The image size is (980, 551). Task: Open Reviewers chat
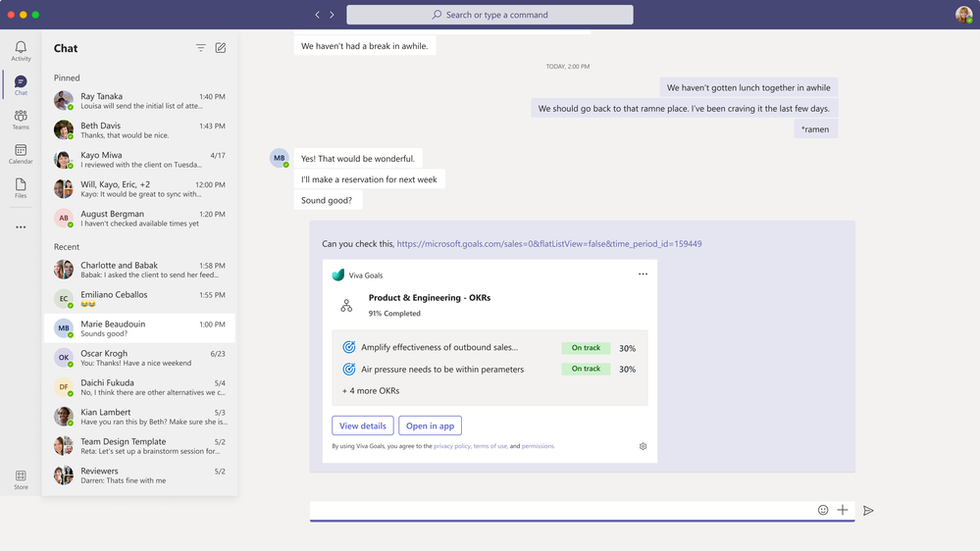coord(139,475)
